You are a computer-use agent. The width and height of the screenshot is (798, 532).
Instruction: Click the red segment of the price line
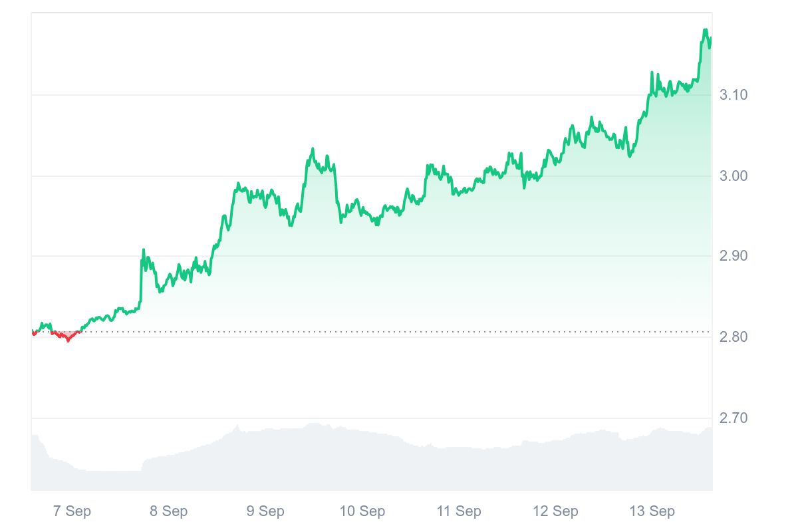point(66,338)
